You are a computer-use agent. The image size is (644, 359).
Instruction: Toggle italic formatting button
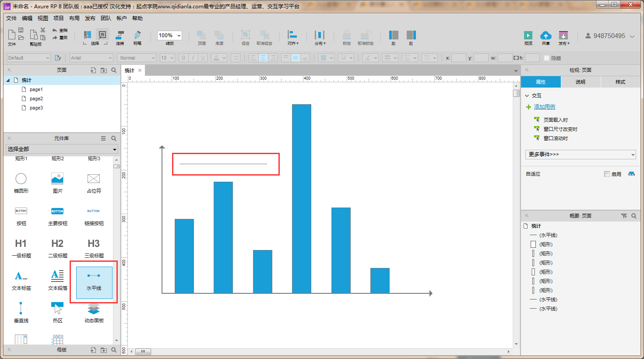(193, 58)
